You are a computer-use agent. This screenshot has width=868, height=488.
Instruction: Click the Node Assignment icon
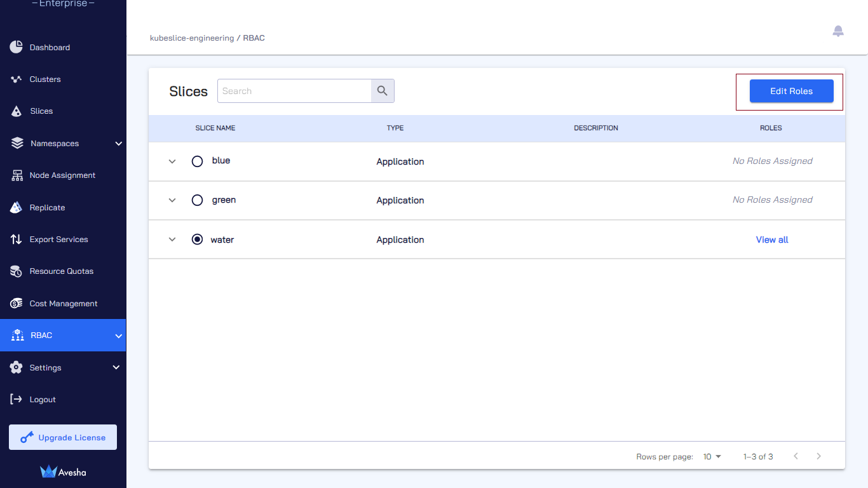(x=17, y=175)
